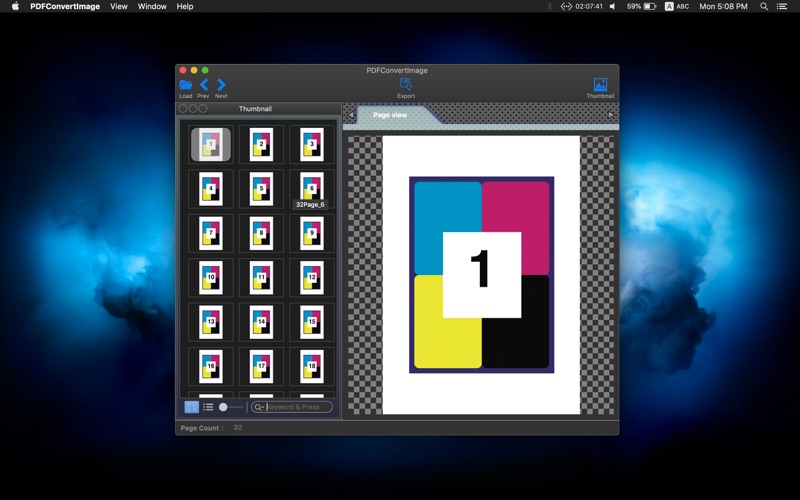Click the 02:07:41 remote connection icon

pos(581,6)
